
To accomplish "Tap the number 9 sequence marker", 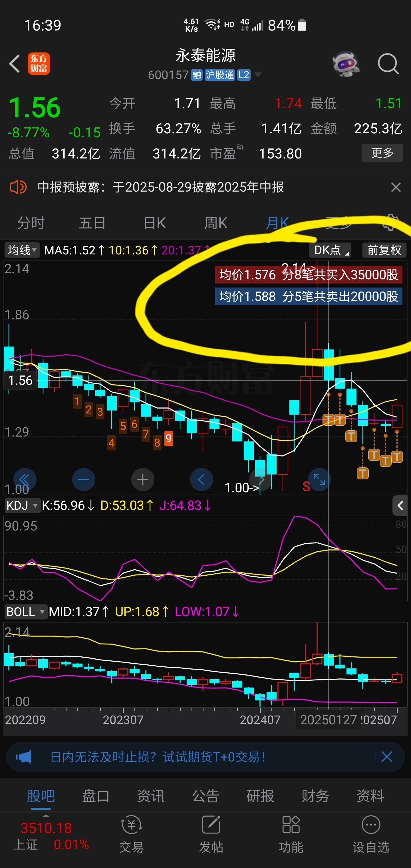I will click(x=168, y=438).
